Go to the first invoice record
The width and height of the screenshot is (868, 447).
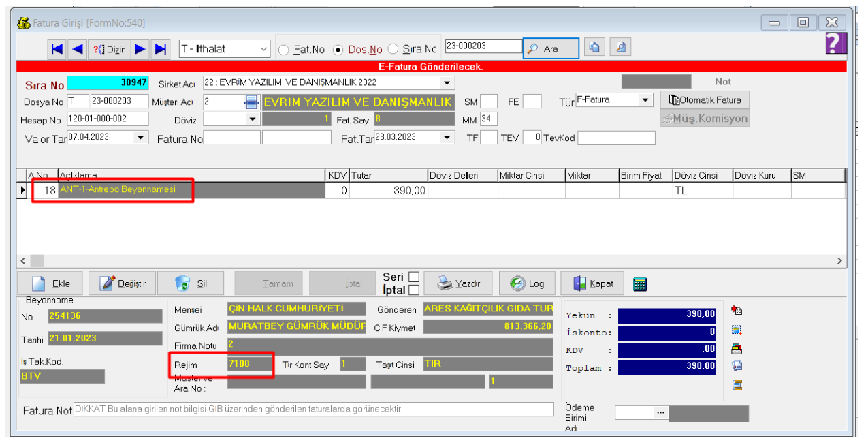[x=57, y=49]
